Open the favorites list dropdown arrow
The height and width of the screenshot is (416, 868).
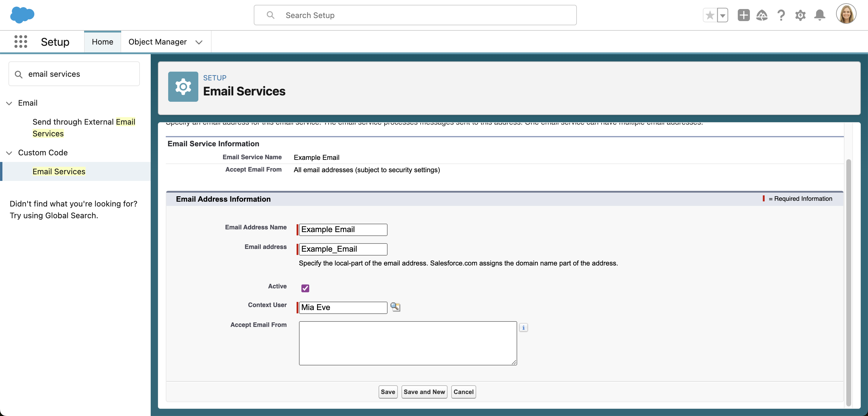pos(722,15)
